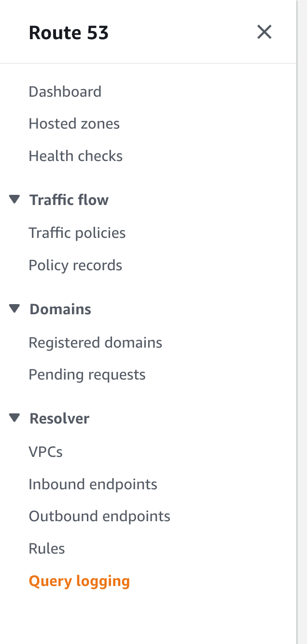Select Traffic policies
The width and height of the screenshot is (307, 644).
[x=77, y=233]
